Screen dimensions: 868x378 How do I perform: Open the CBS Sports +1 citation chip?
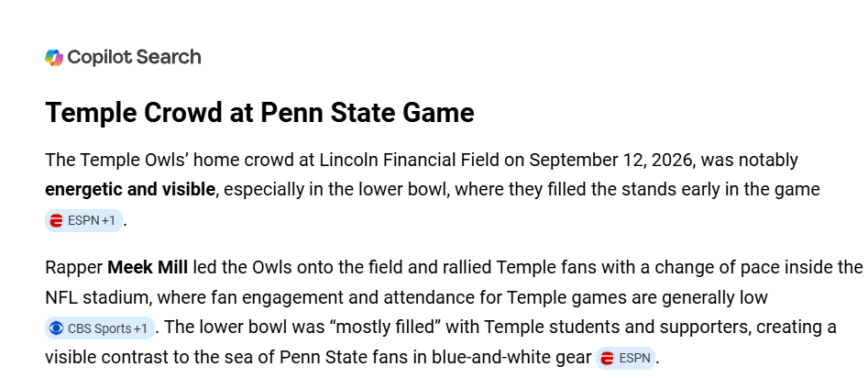[x=99, y=328]
